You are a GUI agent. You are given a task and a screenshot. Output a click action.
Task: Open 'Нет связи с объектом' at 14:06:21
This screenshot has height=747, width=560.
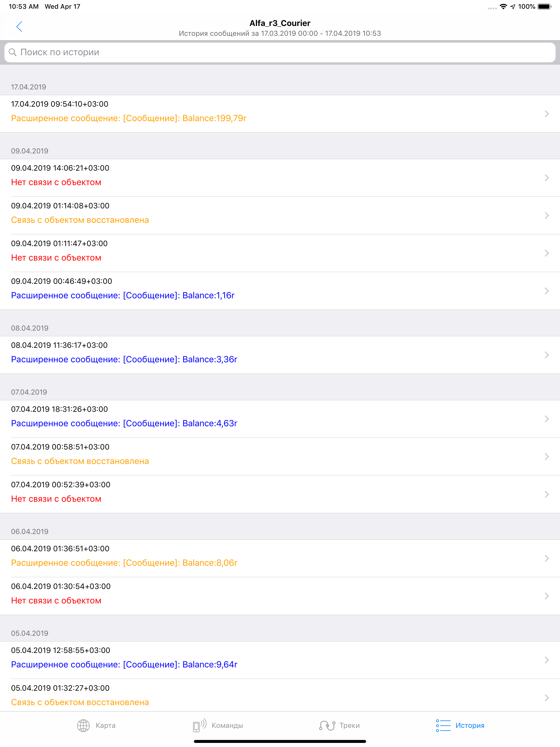coord(56,182)
